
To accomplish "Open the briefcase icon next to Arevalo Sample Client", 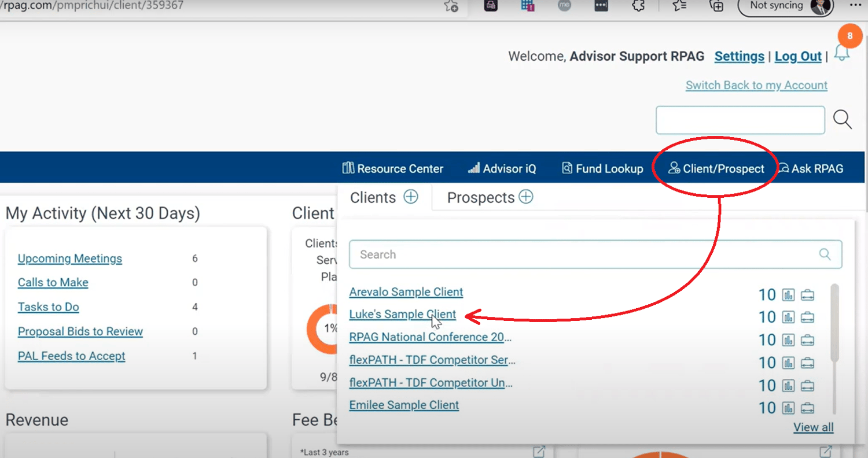I will 808,294.
